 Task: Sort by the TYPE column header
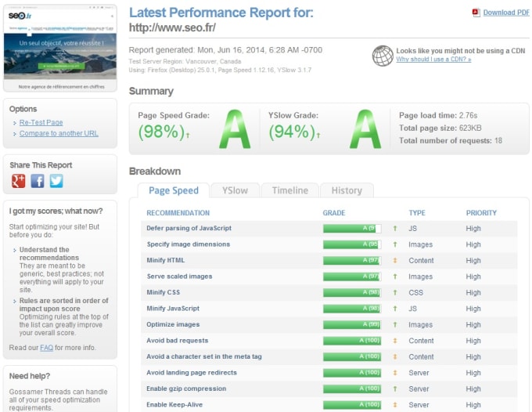[x=417, y=213]
